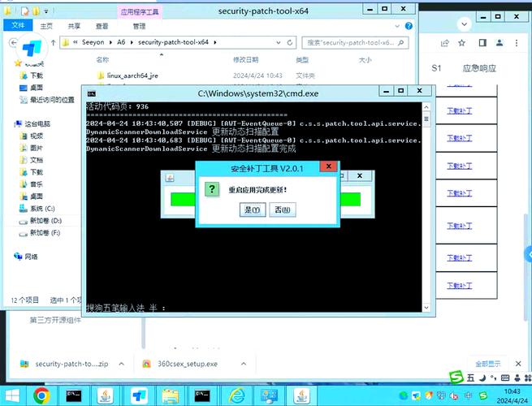
Task: Close the 安全补丁工具 V2.0.1 dialog
Action: click(x=327, y=167)
